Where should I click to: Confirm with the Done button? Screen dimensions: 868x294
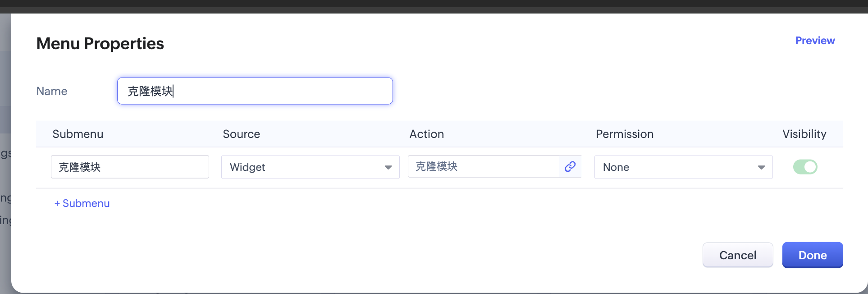[x=812, y=255]
